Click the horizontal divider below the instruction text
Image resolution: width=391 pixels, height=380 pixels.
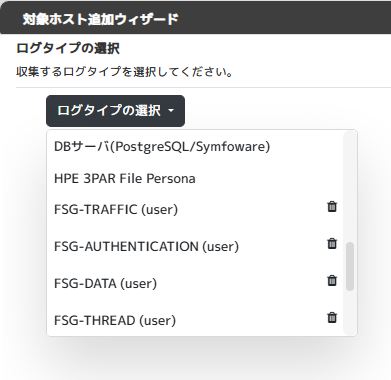click(x=203, y=88)
